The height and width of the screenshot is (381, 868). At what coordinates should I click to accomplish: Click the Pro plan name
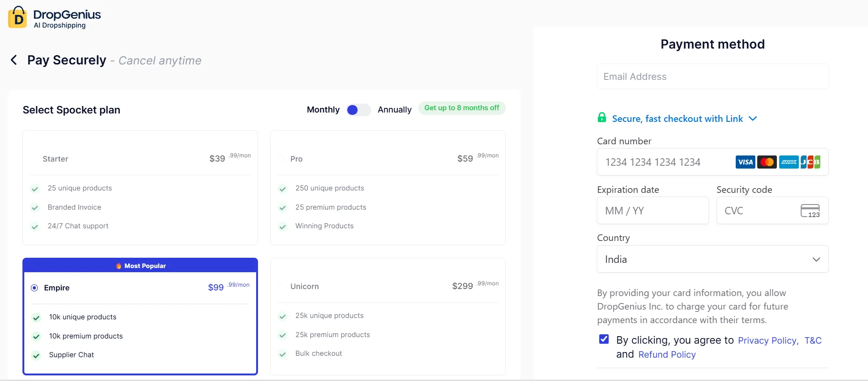tap(296, 159)
